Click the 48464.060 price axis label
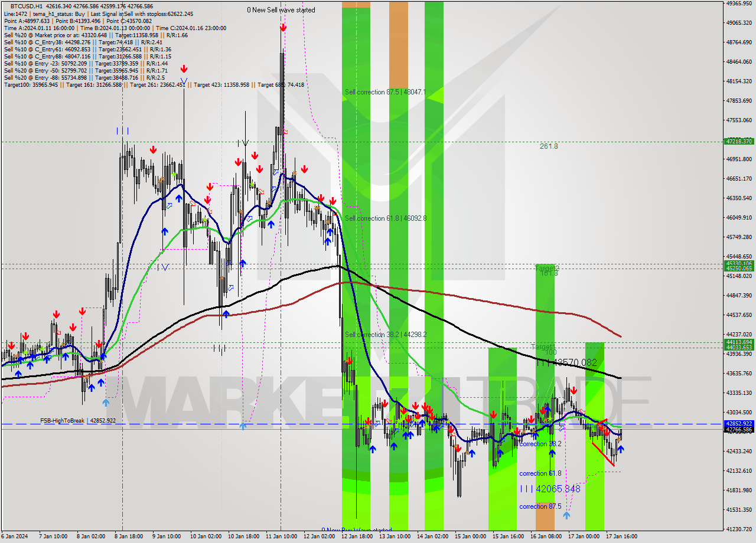Viewport: 756px width, 543px height. [739, 62]
